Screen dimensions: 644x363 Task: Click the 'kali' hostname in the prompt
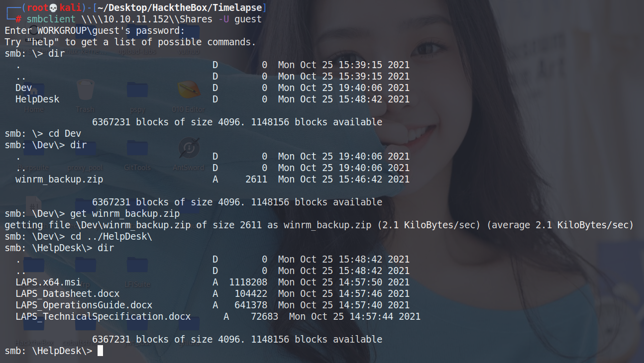[71, 7]
